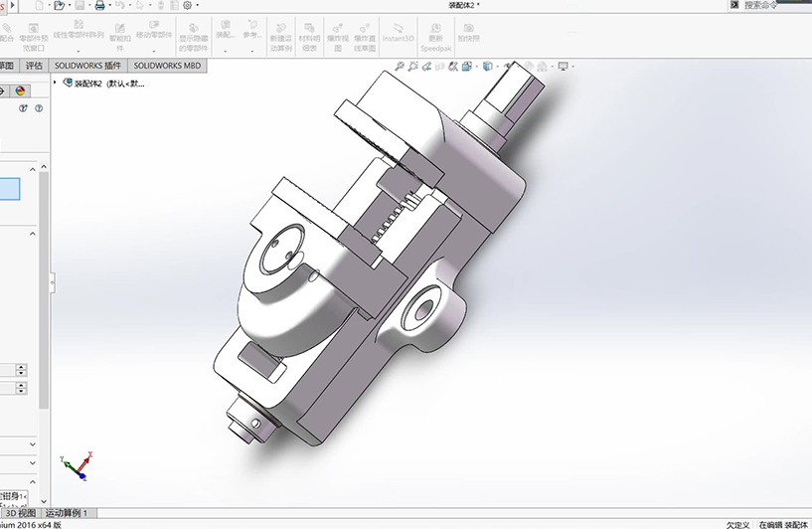Click Section View icon in view toolbar
The width and height of the screenshot is (812, 529).
tap(439, 67)
